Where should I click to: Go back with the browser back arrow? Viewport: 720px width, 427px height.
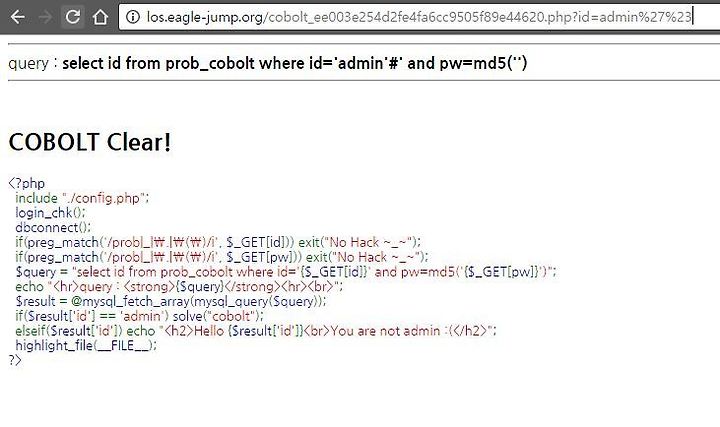pos(17,17)
